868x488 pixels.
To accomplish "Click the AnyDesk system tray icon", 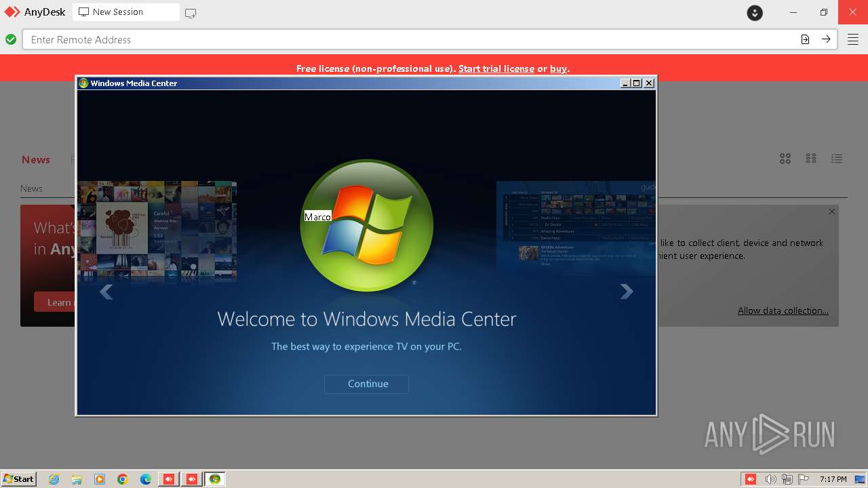I will tap(751, 479).
